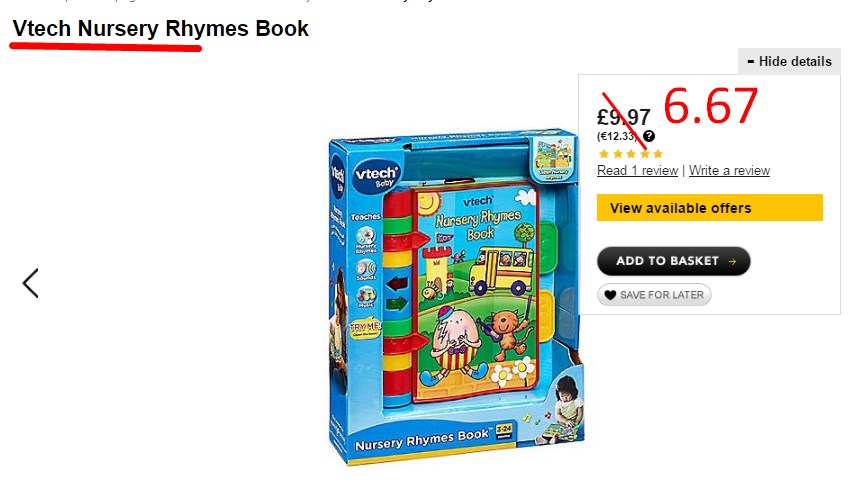Screen dimensions: 863x497
Task: Click the £9.97 original price text
Action: (x=624, y=117)
